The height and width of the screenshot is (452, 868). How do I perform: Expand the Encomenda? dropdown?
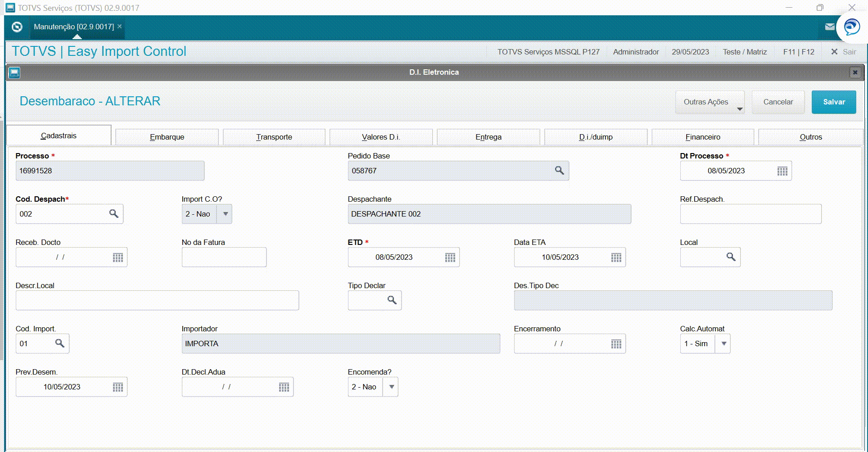391,387
